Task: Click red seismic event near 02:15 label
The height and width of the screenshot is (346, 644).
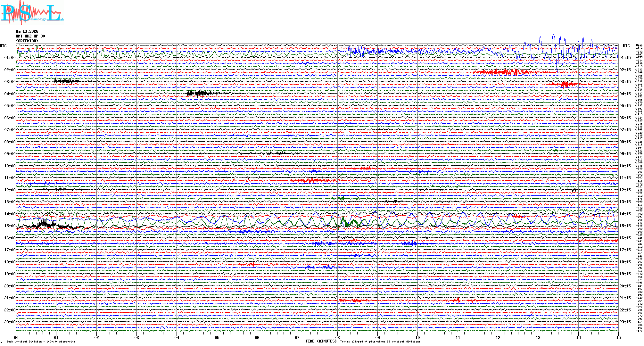Action: (x=509, y=72)
